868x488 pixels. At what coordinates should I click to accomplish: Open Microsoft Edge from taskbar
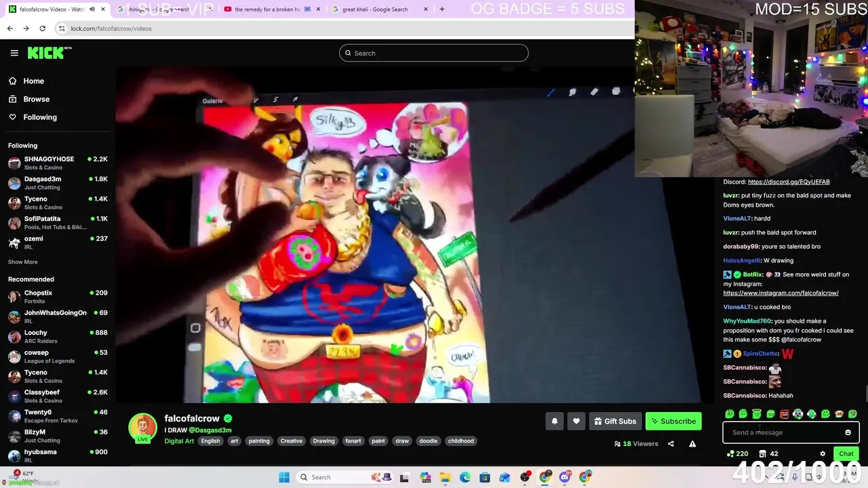tap(465, 477)
